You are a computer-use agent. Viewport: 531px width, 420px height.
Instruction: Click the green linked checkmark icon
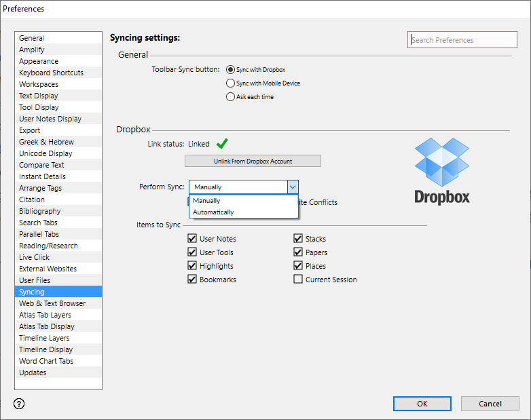click(221, 144)
